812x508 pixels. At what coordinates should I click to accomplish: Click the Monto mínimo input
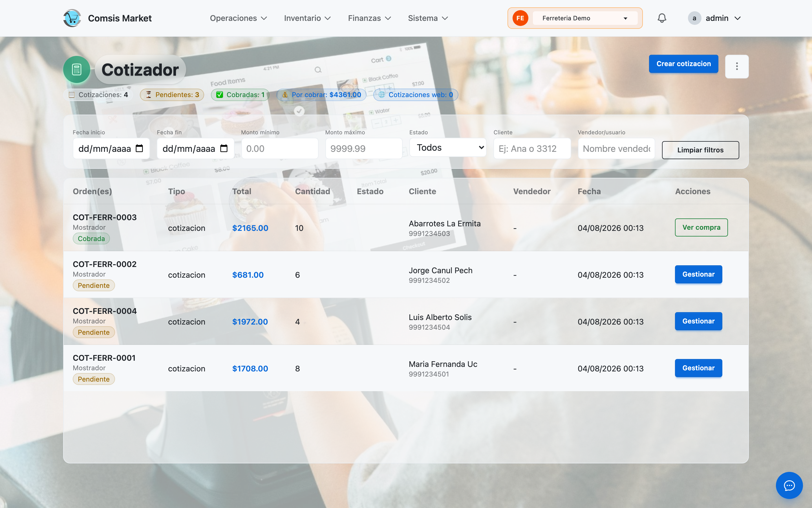280,148
